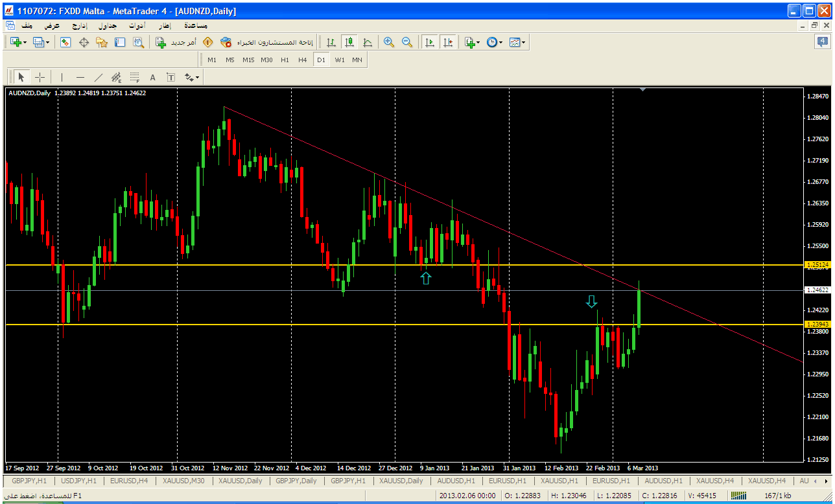Open the Navigator folder-star icon
This screenshot has height=504, width=835.
coord(102,42)
